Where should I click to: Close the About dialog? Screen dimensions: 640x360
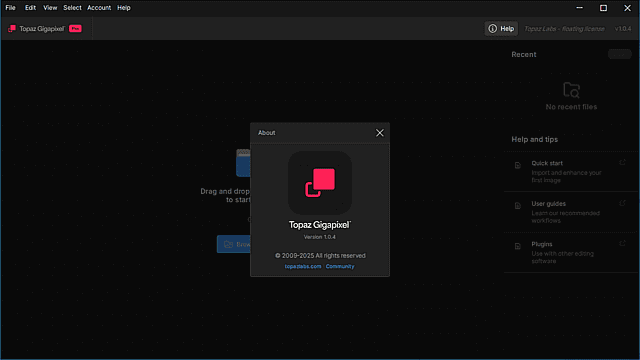click(x=380, y=133)
